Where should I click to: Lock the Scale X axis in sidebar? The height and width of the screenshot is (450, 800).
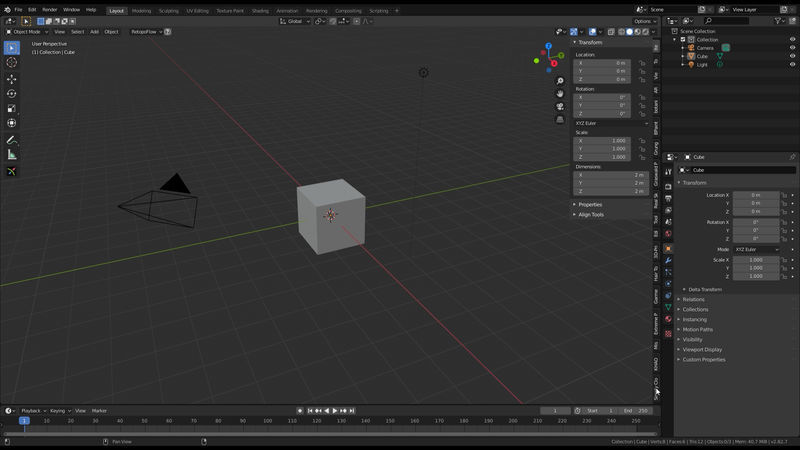click(x=642, y=141)
